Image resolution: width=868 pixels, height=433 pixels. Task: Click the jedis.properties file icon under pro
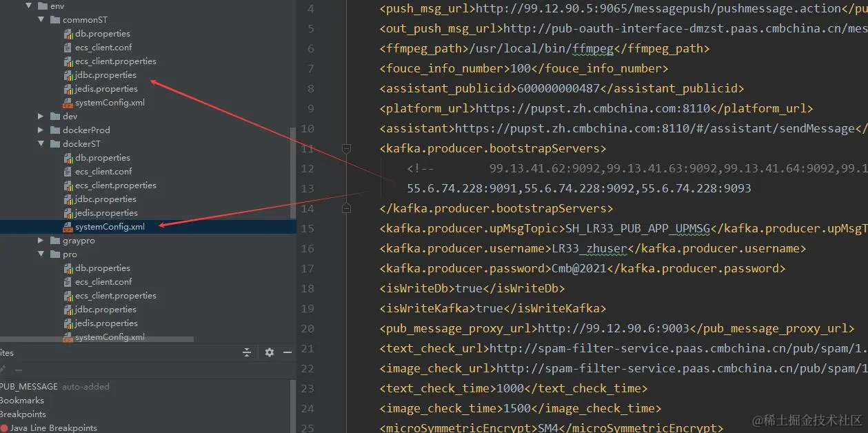click(68, 323)
